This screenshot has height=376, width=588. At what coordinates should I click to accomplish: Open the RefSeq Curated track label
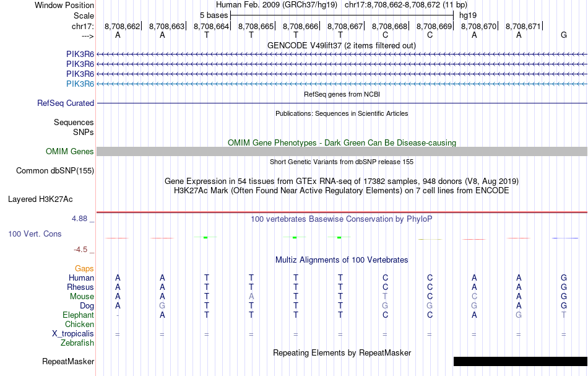[65, 103]
